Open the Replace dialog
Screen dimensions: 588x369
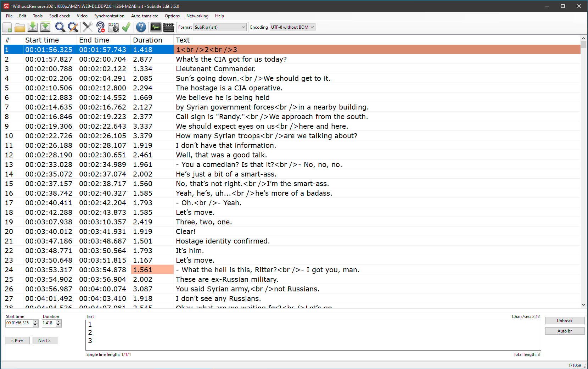point(73,27)
